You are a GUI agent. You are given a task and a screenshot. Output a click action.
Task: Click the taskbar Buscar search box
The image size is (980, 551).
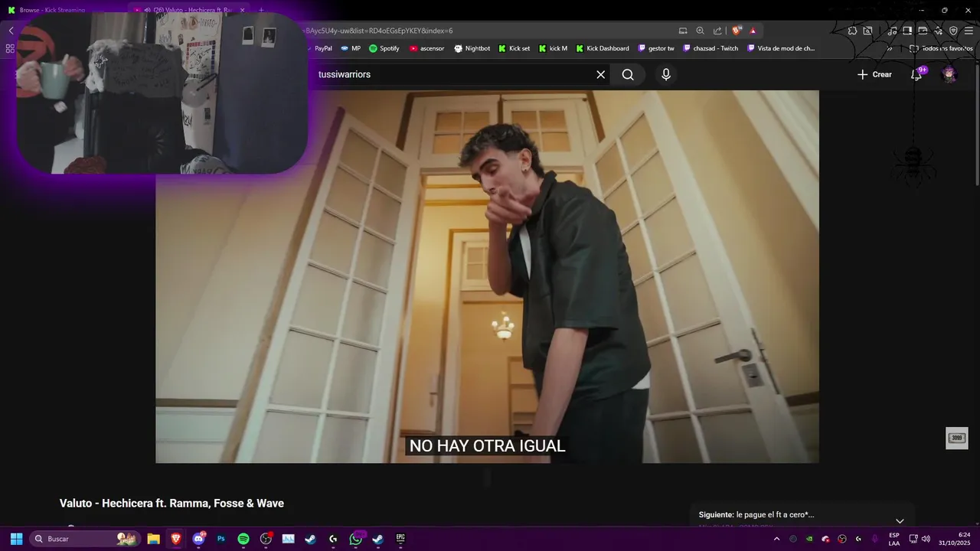(84, 539)
